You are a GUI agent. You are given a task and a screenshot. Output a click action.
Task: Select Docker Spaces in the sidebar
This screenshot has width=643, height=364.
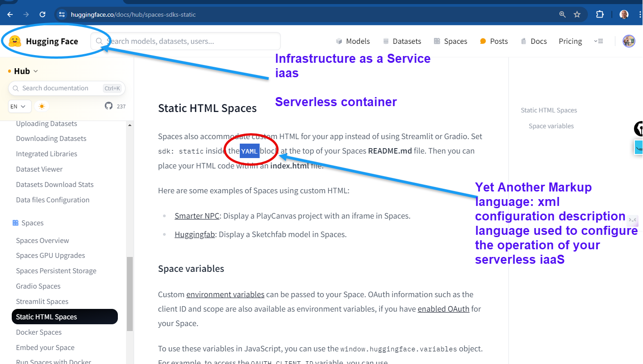pos(39,332)
